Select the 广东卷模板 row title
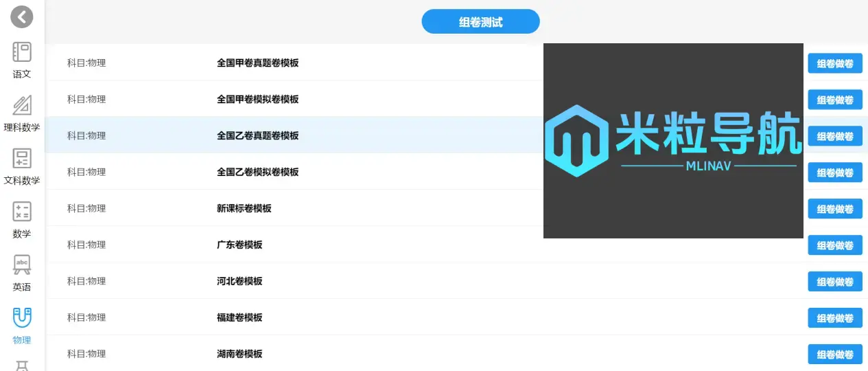Viewport: 868px width, 371px height. pos(239,245)
